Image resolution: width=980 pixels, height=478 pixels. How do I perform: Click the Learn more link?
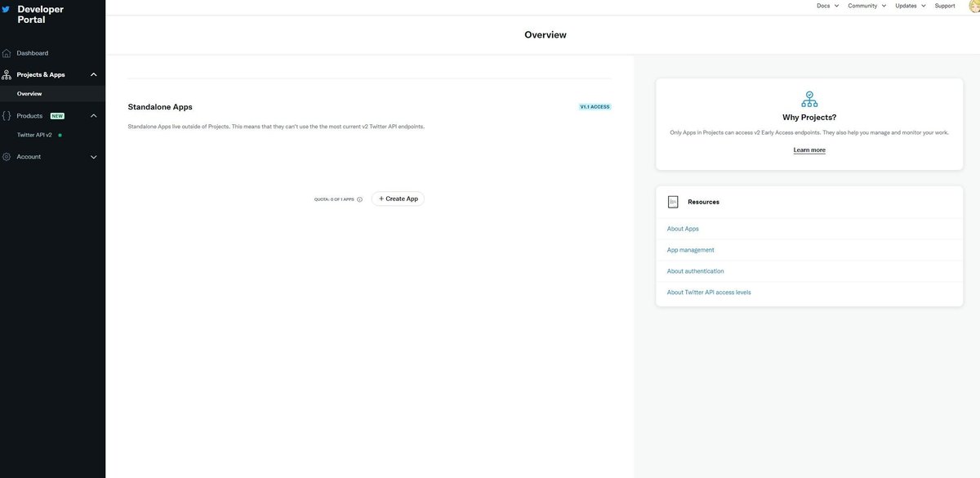pos(809,150)
